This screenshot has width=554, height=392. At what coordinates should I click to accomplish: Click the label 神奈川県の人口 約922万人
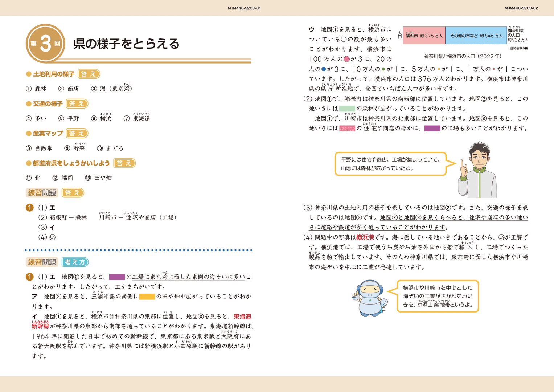518,34
